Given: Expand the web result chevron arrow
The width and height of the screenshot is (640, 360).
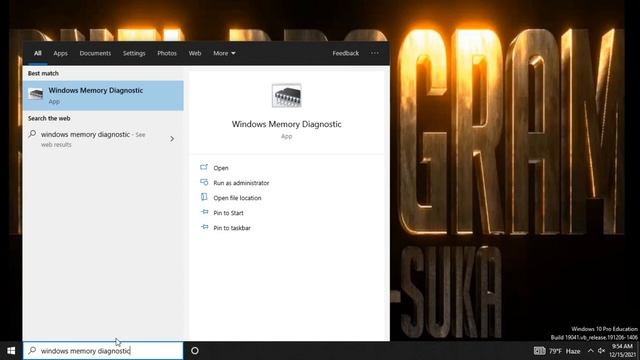Looking at the screenshot, I should (x=172, y=139).
